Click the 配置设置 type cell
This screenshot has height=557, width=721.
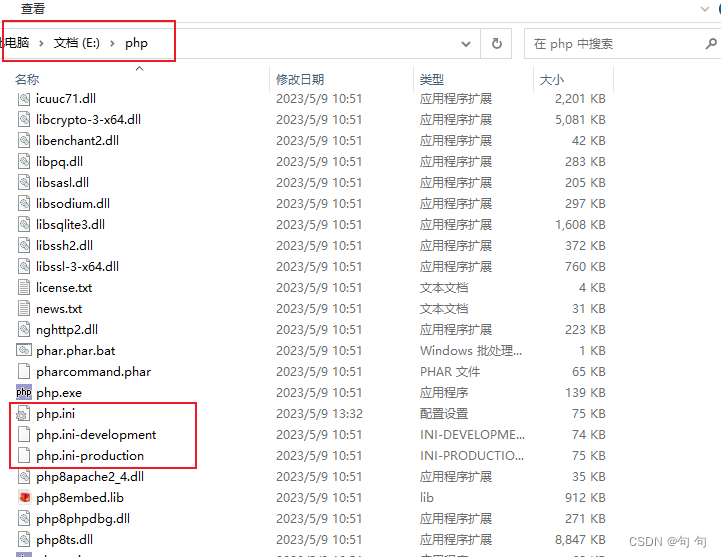pyautogui.click(x=444, y=414)
